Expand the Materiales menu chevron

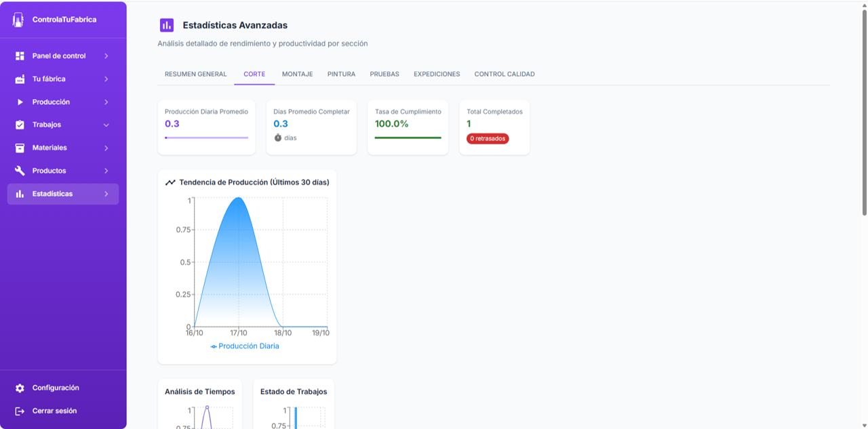click(x=106, y=147)
